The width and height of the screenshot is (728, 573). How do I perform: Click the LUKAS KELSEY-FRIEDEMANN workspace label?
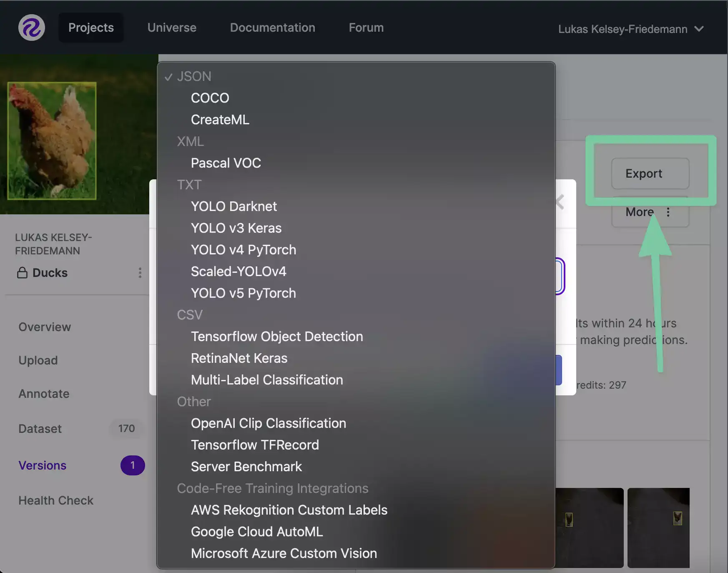pyautogui.click(x=53, y=244)
